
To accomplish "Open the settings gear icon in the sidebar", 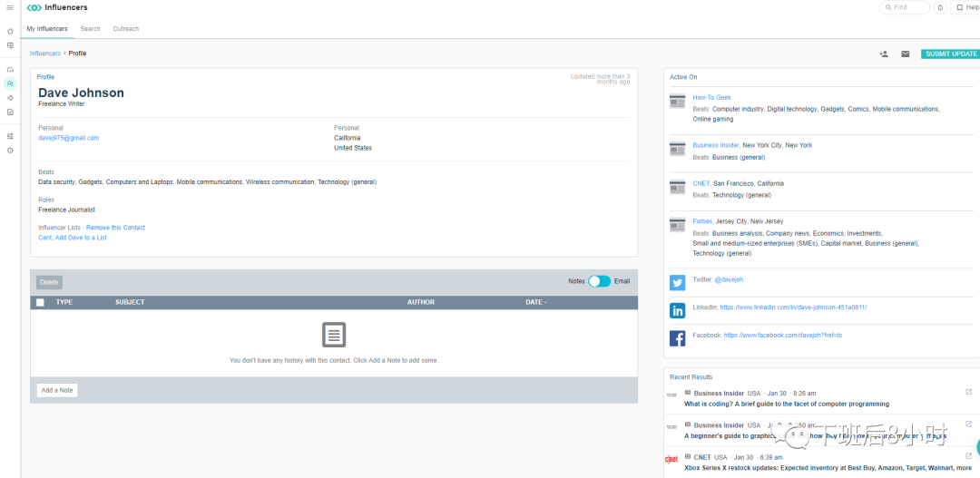I will [10, 151].
